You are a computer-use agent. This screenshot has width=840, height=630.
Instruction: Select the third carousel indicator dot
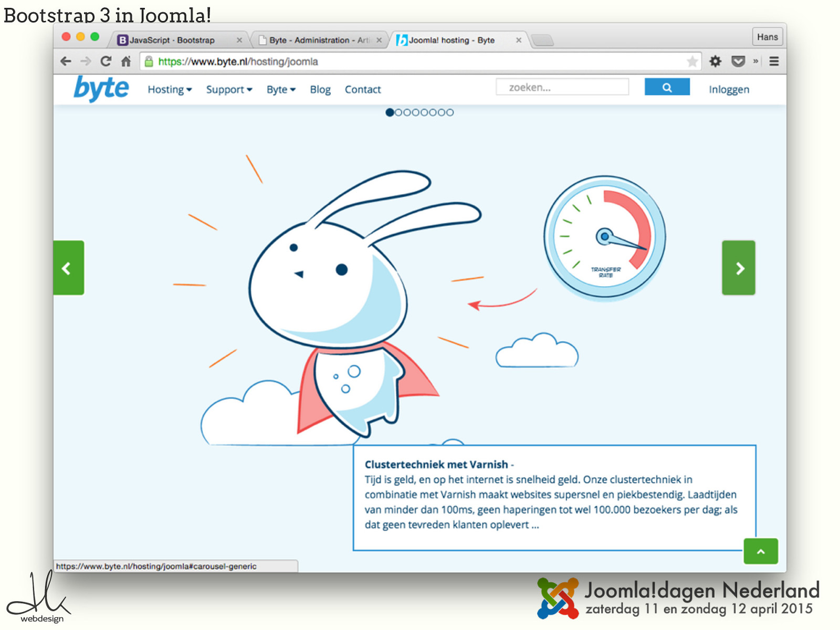pos(407,112)
